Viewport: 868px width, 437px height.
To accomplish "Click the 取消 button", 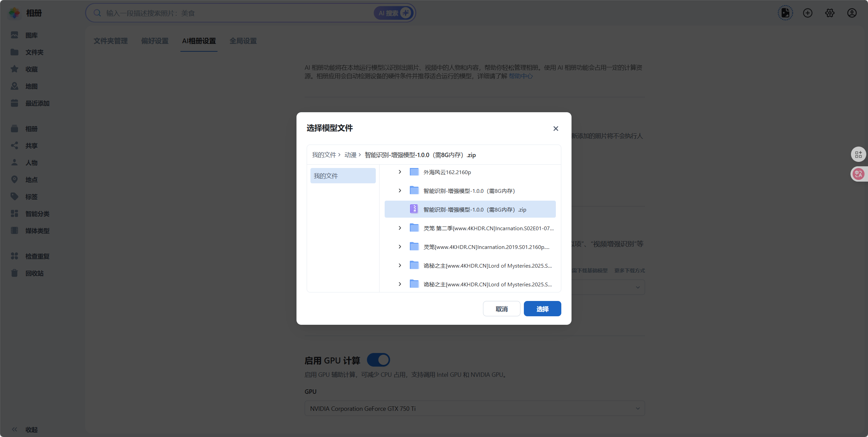I will click(501, 309).
